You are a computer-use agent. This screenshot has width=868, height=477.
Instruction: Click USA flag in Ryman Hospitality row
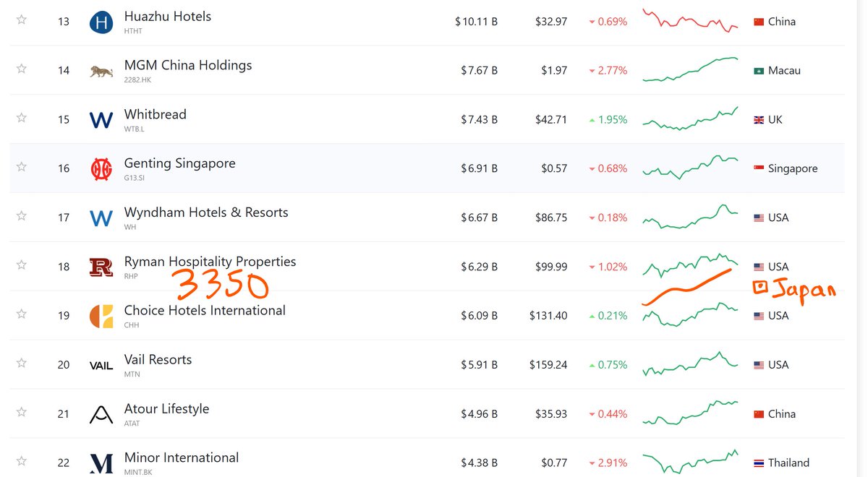[759, 267]
